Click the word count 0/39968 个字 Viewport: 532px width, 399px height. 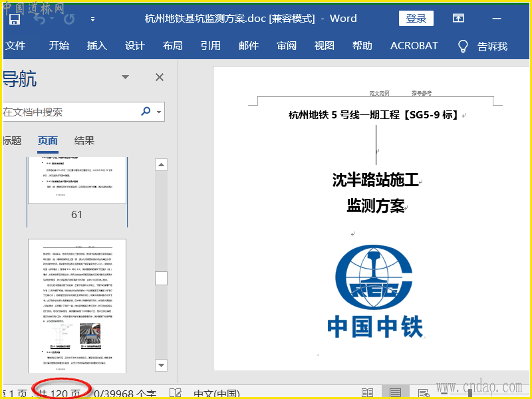[x=125, y=394]
